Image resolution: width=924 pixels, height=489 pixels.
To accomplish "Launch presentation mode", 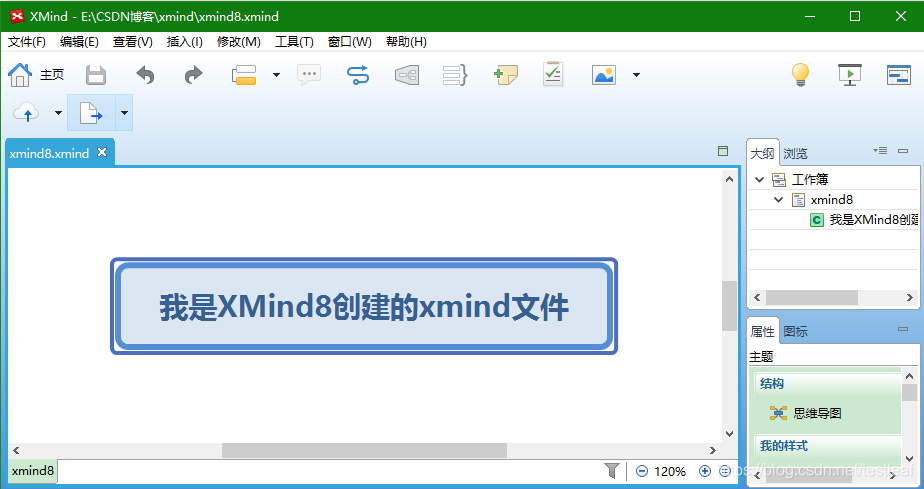I will point(850,75).
